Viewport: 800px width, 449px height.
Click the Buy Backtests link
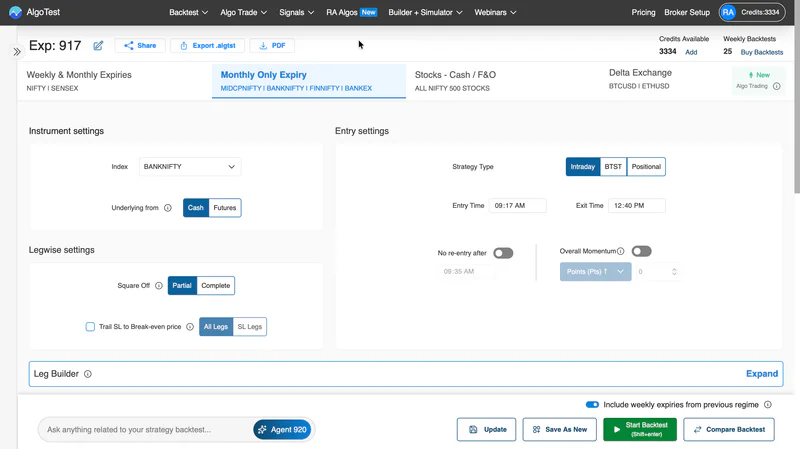(762, 52)
